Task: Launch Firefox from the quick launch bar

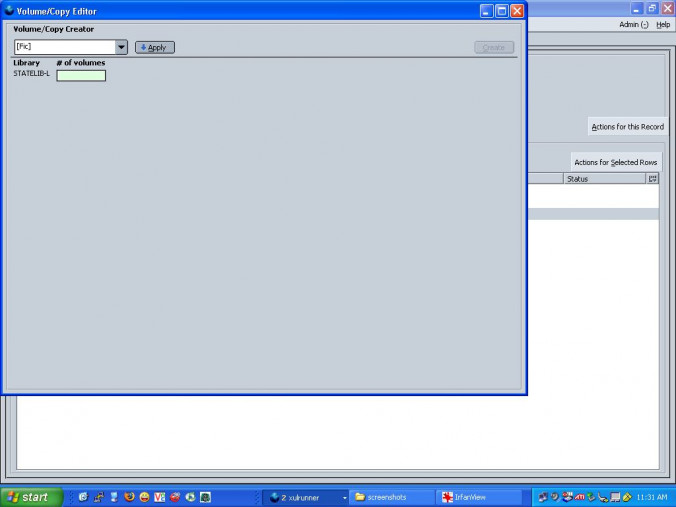Action: tap(129, 497)
